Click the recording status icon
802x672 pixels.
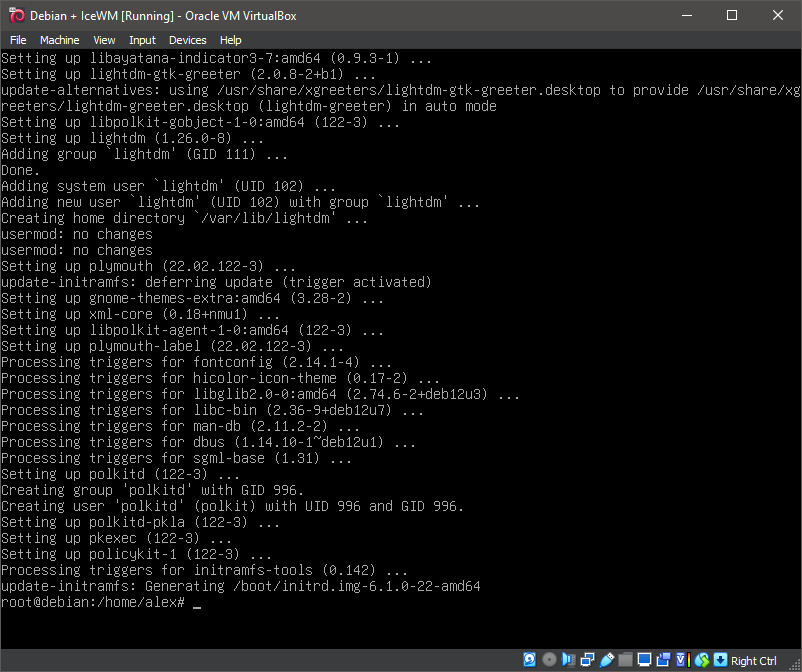tap(661, 660)
